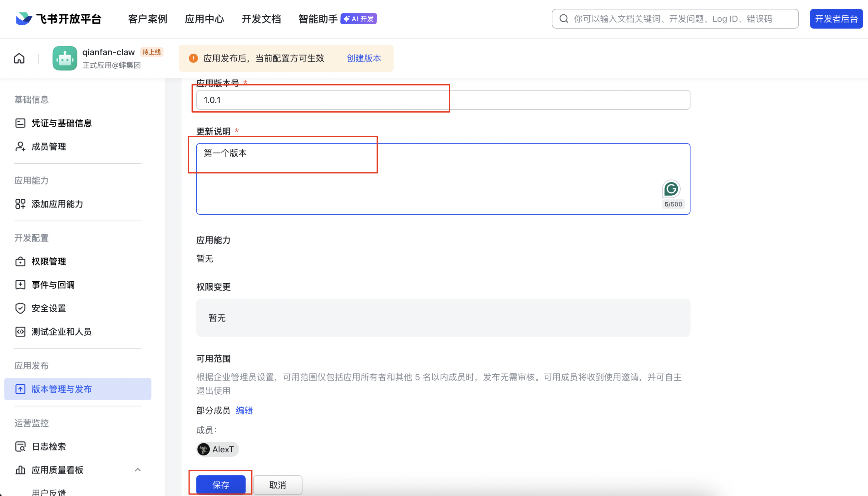
Task: Click the 取消 button
Action: [278, 485]
